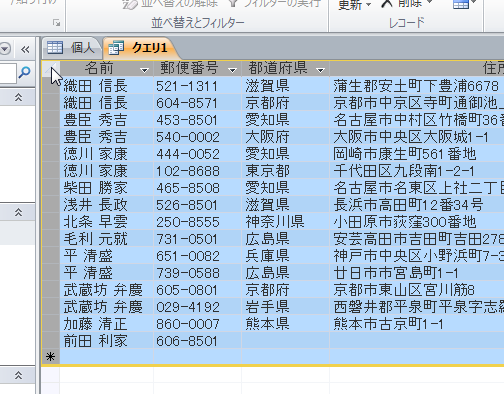Collapse the bottom navigation pane group

(18, 376)
